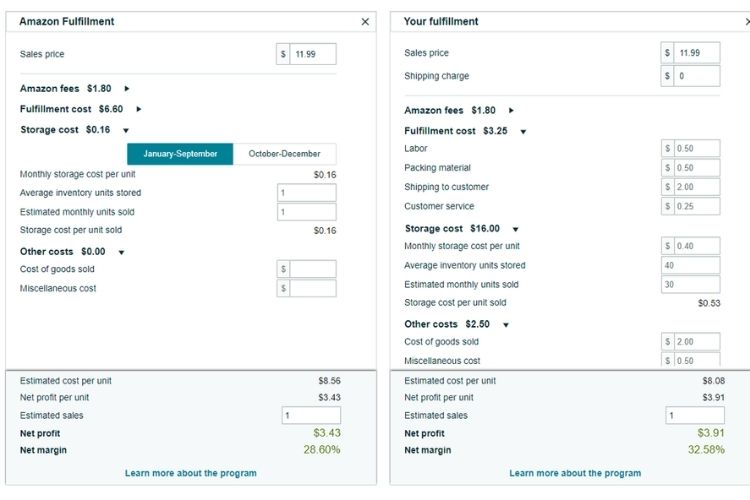The image size is (750, 500).
Task: Collapse Other costs $0.00 section
Action: point(121,252)
